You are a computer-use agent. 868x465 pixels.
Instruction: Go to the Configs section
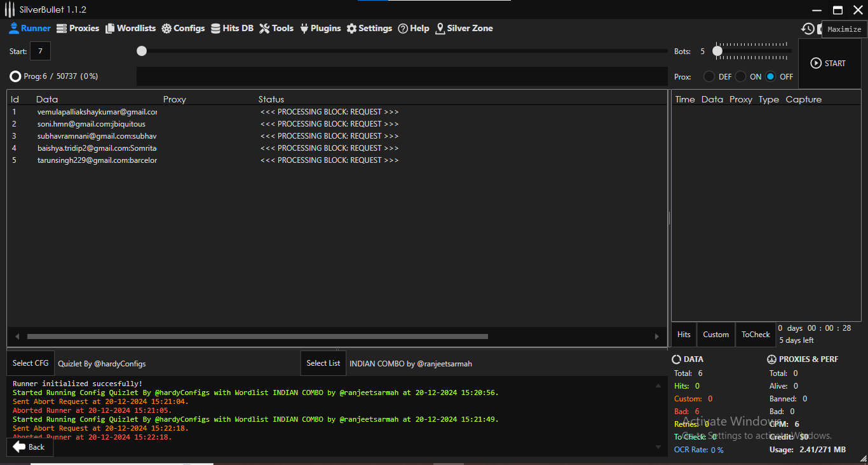183,29
